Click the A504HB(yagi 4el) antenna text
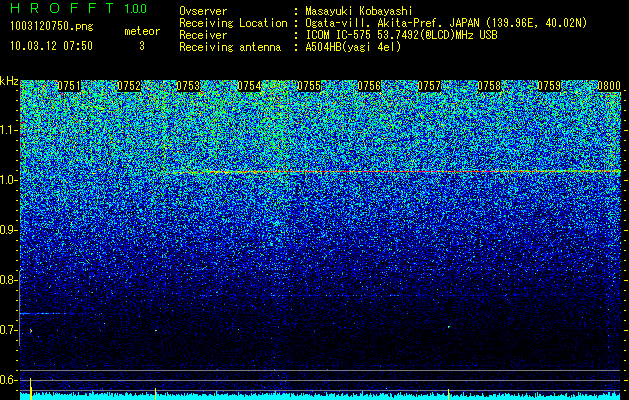Screen dimensions: 629x400 tap(353, 47)
